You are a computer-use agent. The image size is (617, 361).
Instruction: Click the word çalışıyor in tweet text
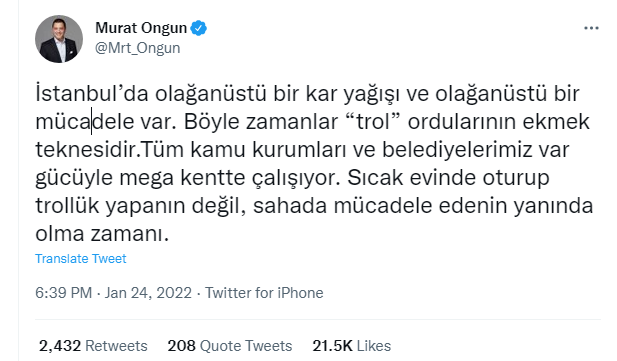click(296, 178)
